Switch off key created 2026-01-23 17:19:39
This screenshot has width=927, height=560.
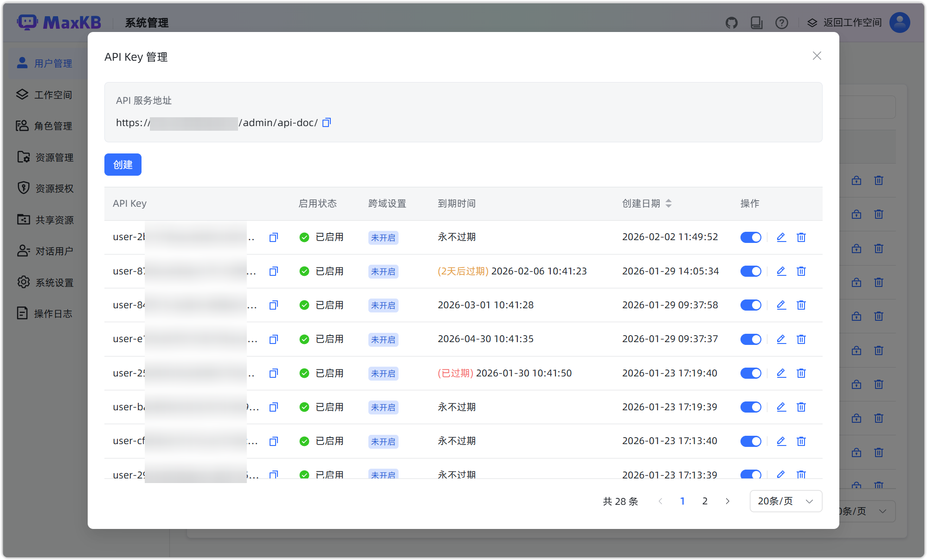pos(751,407)
